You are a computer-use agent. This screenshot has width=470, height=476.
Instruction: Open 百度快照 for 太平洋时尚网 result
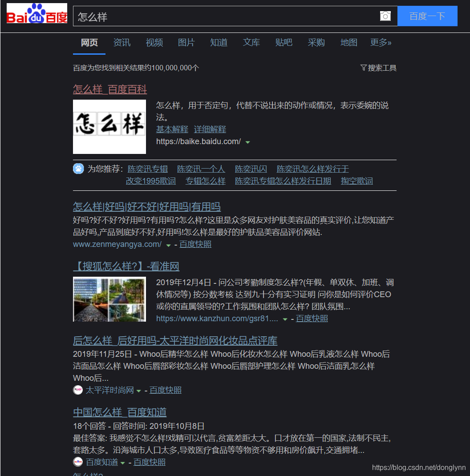166,390
